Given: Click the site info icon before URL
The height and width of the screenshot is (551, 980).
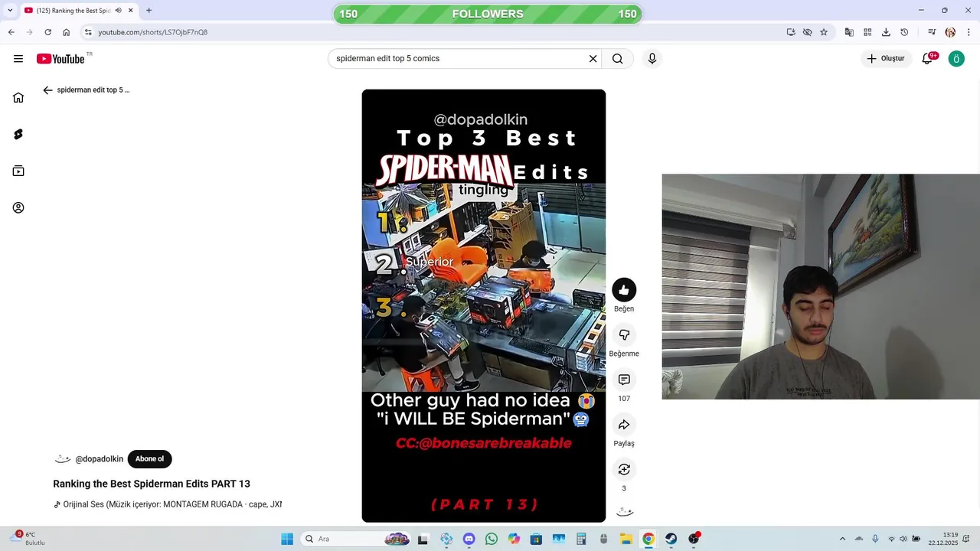Looking at the screenshot, I should tap(88, 32).
